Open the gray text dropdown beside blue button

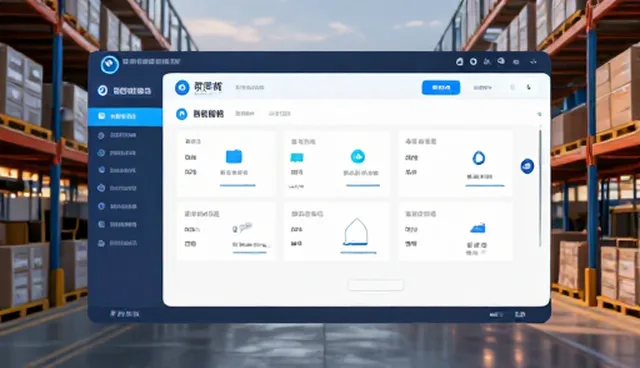(482, 88)
